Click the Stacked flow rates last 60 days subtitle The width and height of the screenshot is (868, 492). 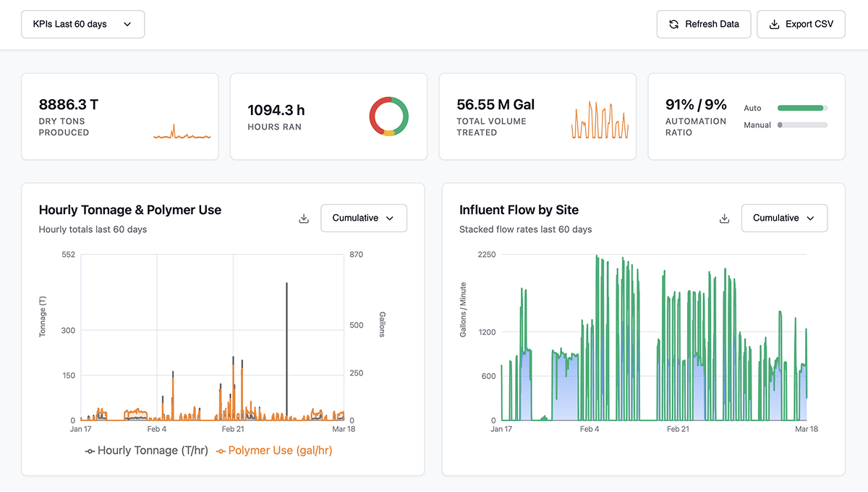[x=525, y=229]
